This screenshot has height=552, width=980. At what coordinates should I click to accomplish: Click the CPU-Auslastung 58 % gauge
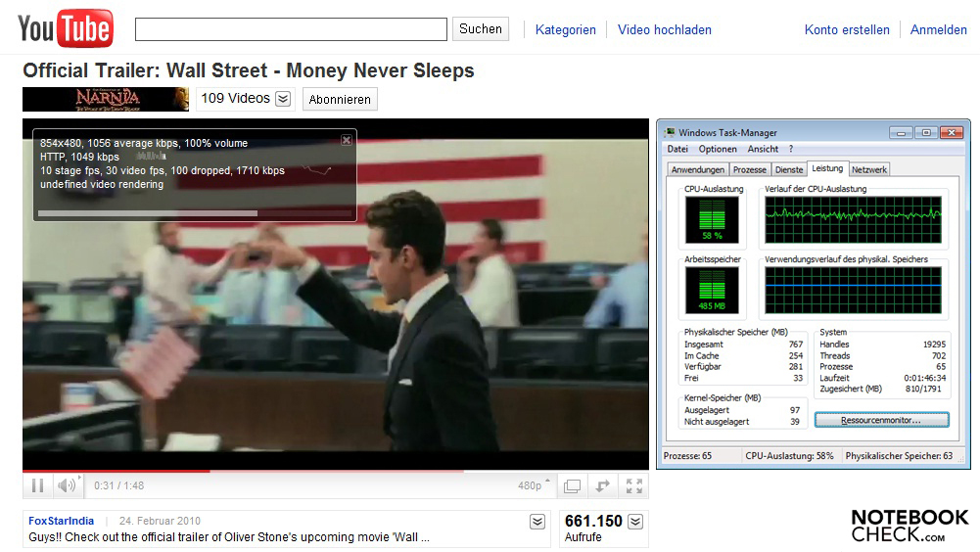point(712,220)
